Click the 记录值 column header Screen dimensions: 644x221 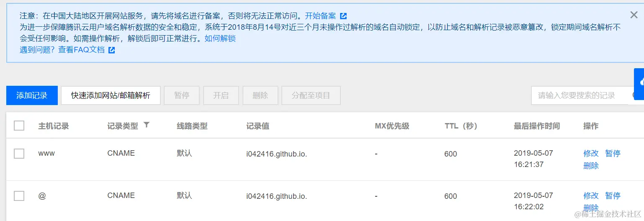point(258,126)
